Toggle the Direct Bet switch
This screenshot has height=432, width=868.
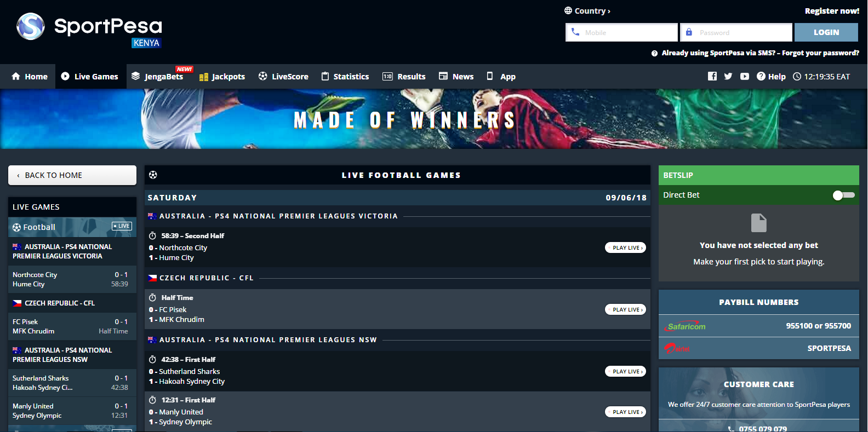(x=843, y=195)
